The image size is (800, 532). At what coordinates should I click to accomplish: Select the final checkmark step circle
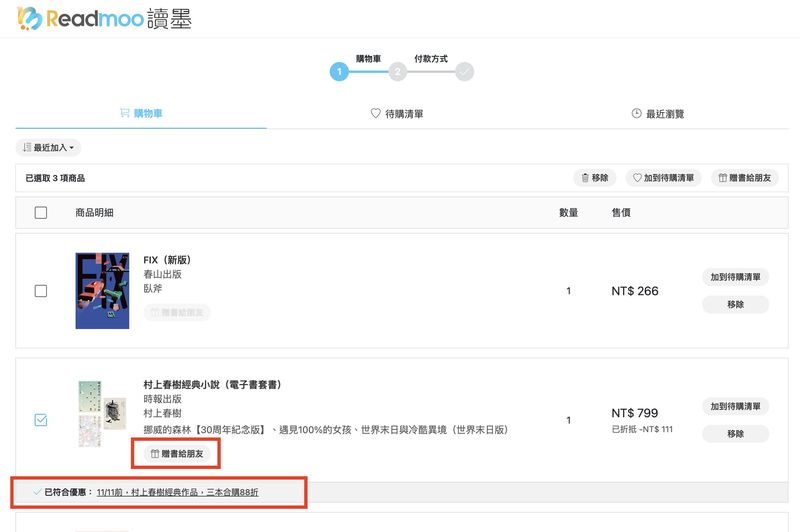click(x=464, y=71)
